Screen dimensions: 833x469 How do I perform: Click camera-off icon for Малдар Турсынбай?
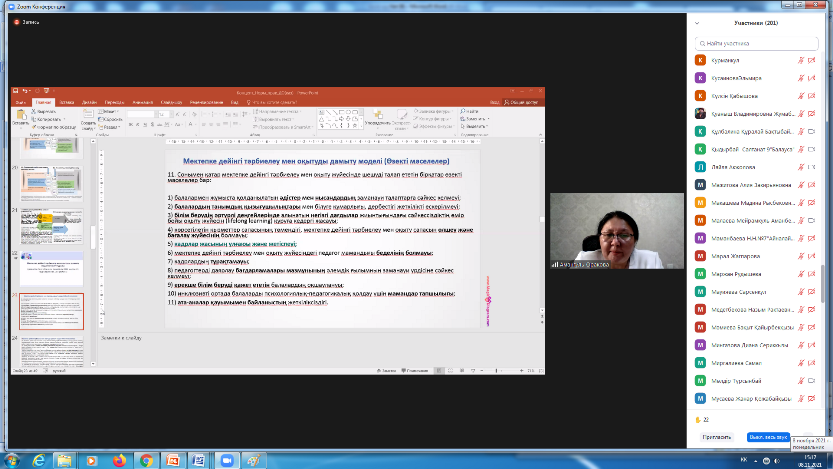[x=812, y=380]
